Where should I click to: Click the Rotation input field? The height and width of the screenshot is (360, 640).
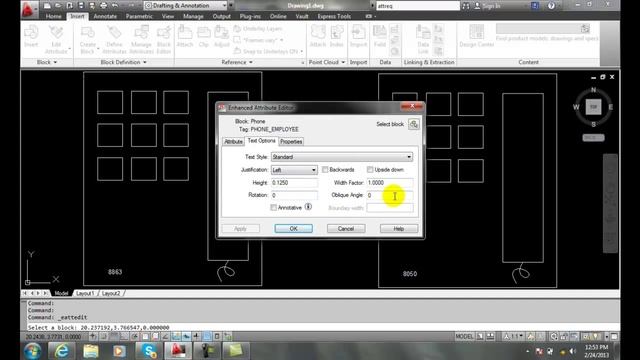click(x=294, y=195)
